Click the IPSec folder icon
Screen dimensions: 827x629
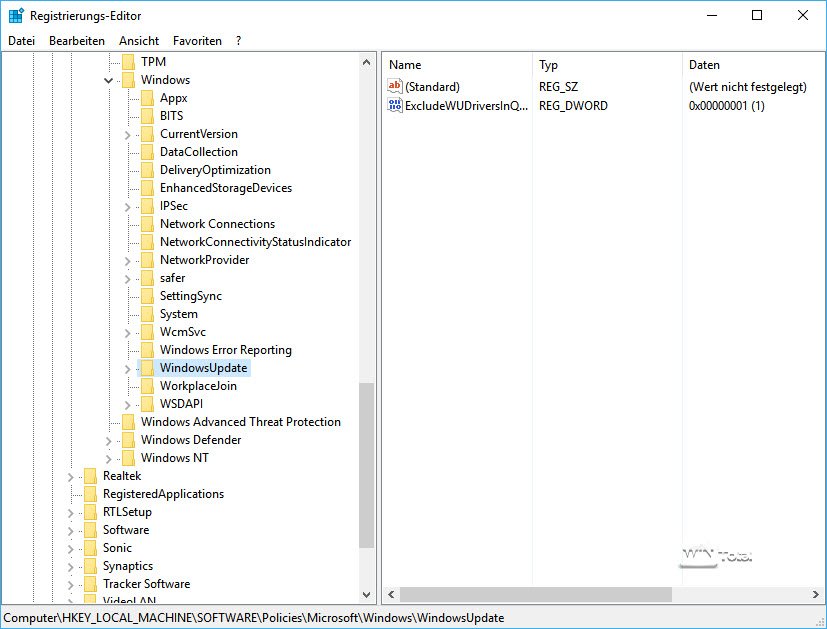[x=147, y=206]
